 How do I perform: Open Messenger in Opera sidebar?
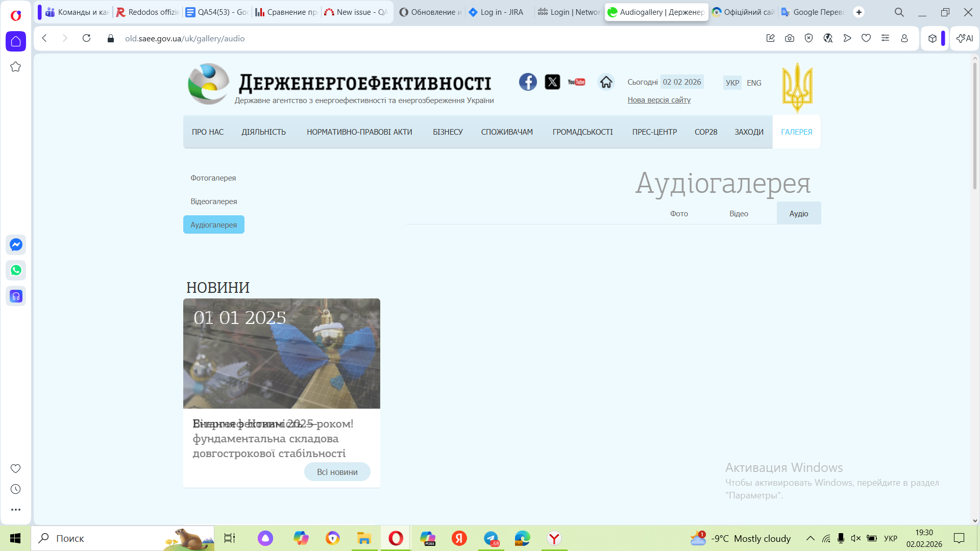(16, 244)
